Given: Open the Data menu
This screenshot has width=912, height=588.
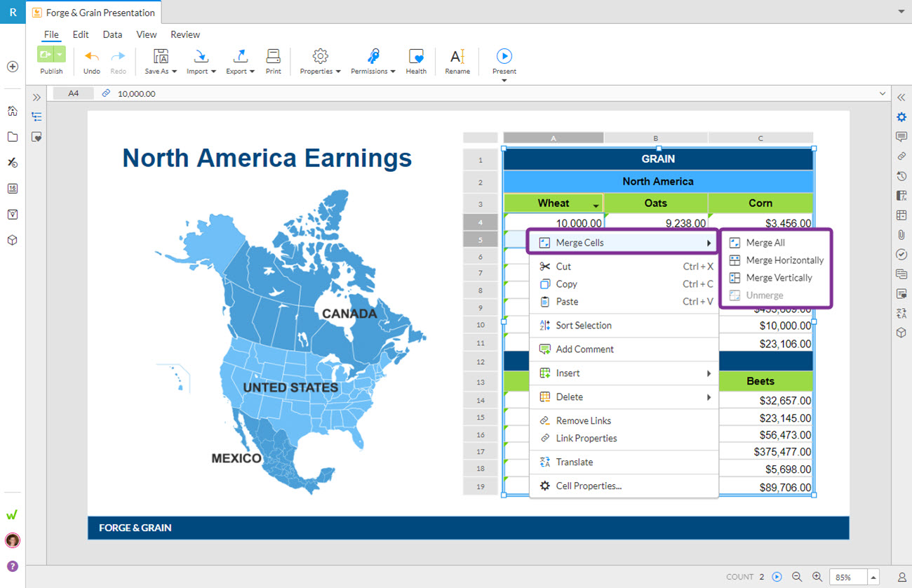Looking at the screenshot, I should (112, 34).
